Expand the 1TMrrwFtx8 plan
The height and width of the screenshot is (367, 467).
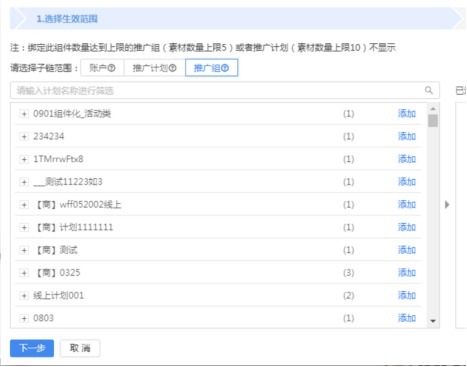point(24,159)
